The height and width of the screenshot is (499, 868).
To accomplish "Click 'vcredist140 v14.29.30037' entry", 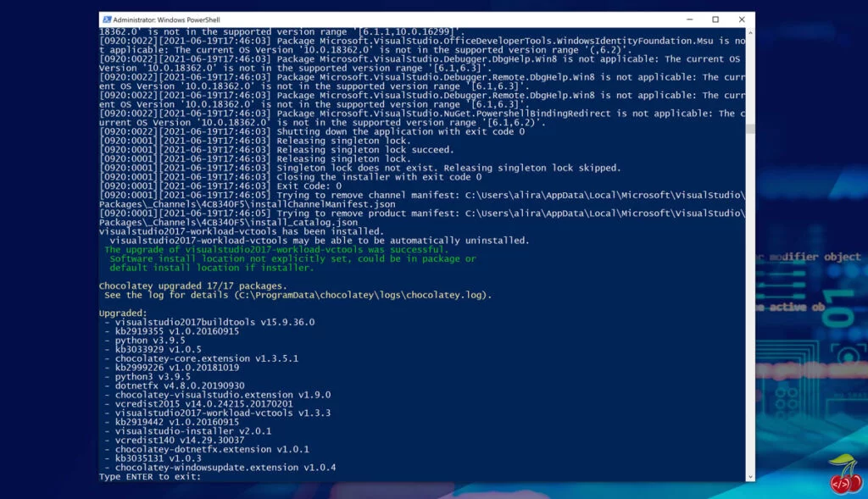I will pos(180,441).
